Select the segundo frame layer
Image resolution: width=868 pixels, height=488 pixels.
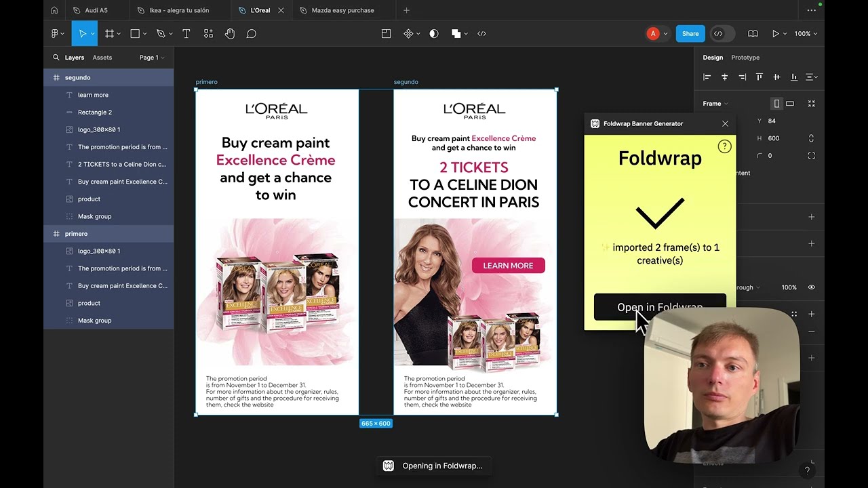[x=108, y=77]
